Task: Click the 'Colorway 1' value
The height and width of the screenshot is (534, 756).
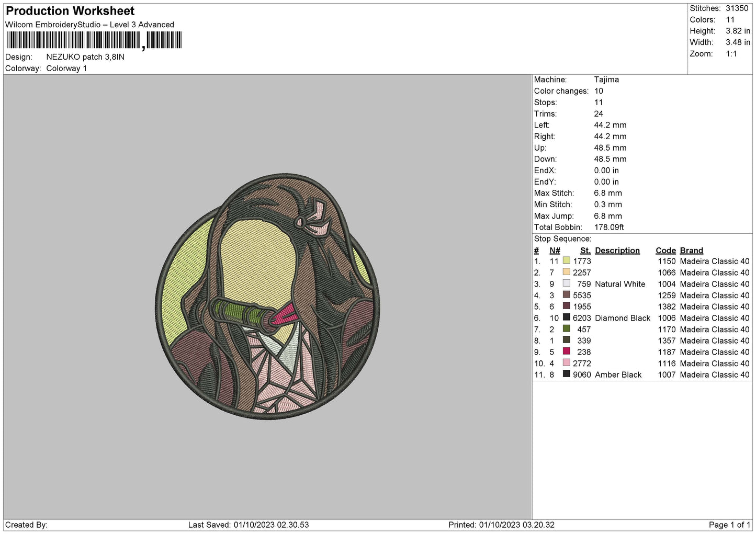Action: (66, 69)
